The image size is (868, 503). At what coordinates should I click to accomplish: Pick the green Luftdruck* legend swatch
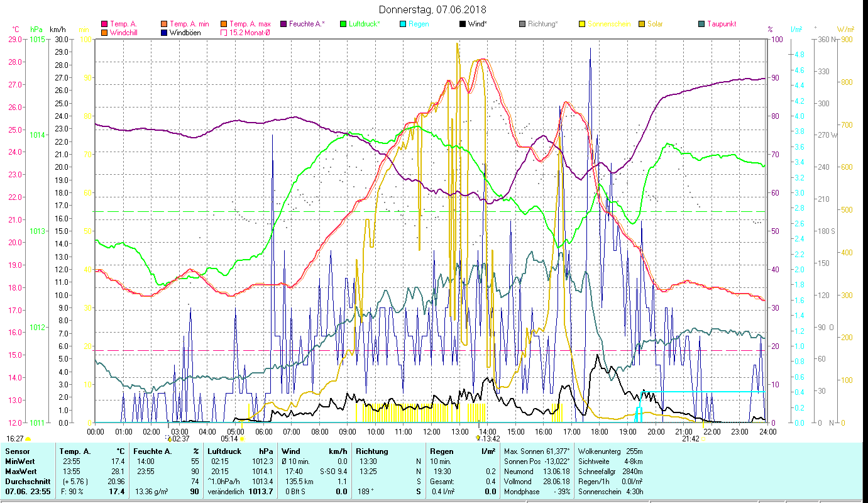(343, 24)
